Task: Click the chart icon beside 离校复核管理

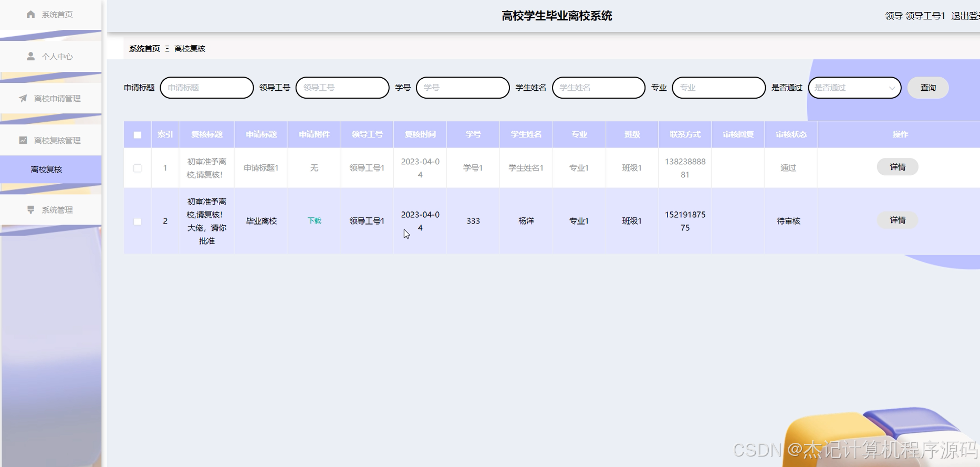Action: tap(23, 140)
